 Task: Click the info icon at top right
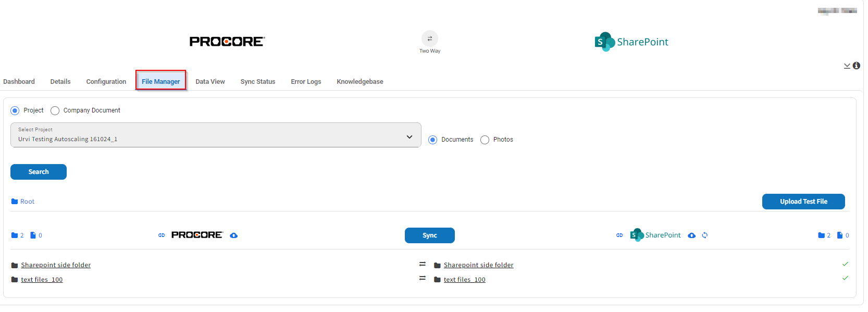856,66
